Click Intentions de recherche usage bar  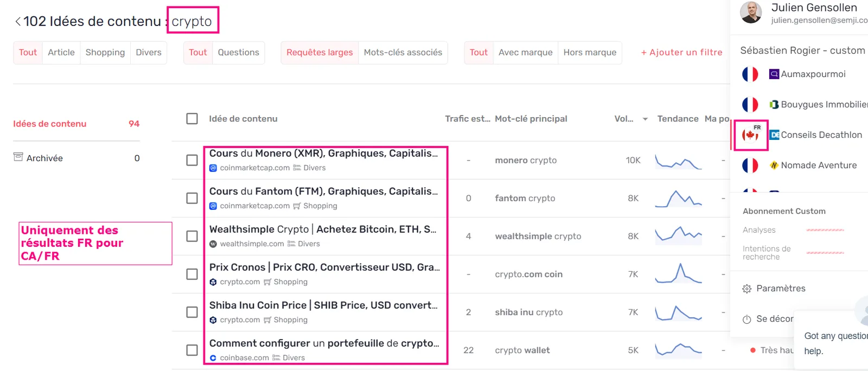pyautogui.click(x=825, y=253)
